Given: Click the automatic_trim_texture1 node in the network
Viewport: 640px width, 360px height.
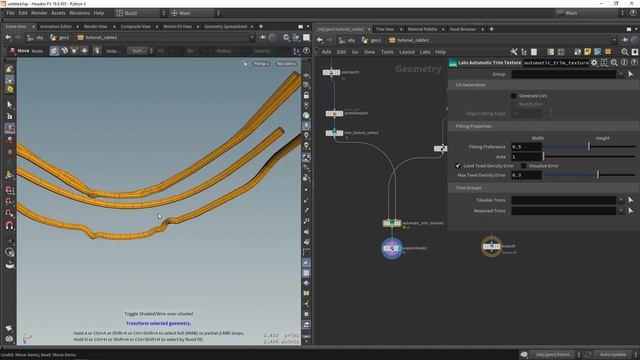Looking at the screenshot, I should [x=392, y=223].
